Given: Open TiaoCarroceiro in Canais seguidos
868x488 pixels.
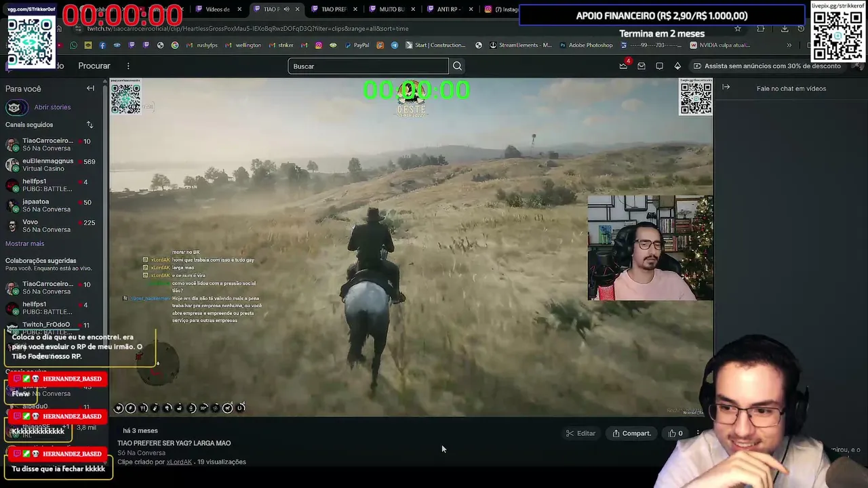Looking at the screenshot, I should click(51, 144).
